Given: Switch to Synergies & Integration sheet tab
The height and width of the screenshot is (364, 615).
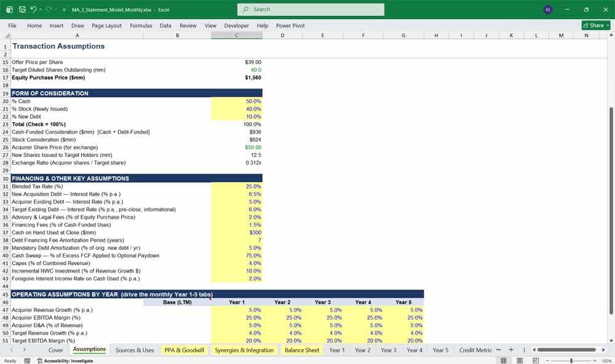Looking at the screenshot, I should point(244,350).
